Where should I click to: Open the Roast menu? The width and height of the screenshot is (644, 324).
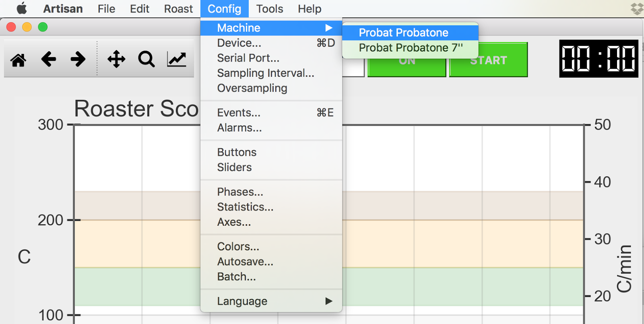tap(178, 9)
